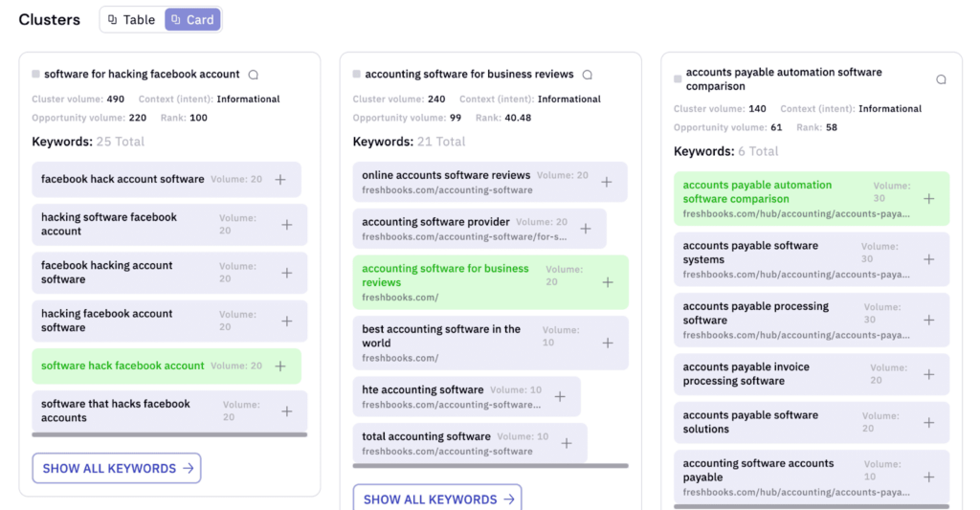Click plus icon for 'best accounting software in the world'

coord(607,343)
